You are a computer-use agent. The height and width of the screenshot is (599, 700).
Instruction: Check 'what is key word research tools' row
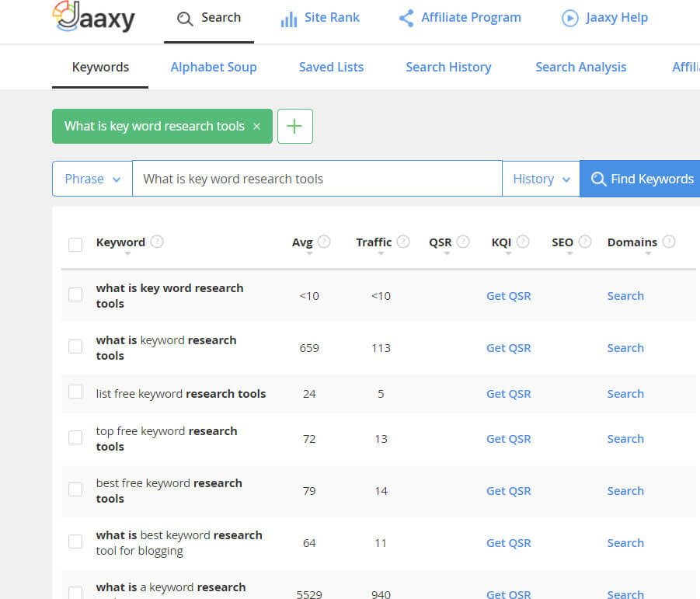click(x=75, y=294)
